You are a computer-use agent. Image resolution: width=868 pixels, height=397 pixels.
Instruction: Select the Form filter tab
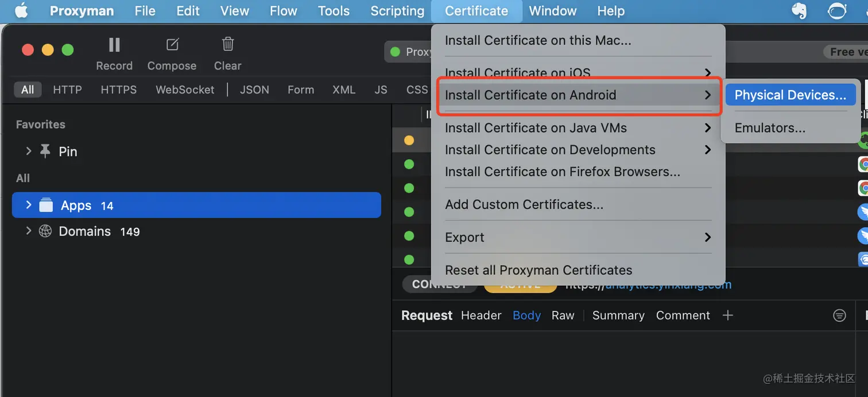[x=301, y=89]
